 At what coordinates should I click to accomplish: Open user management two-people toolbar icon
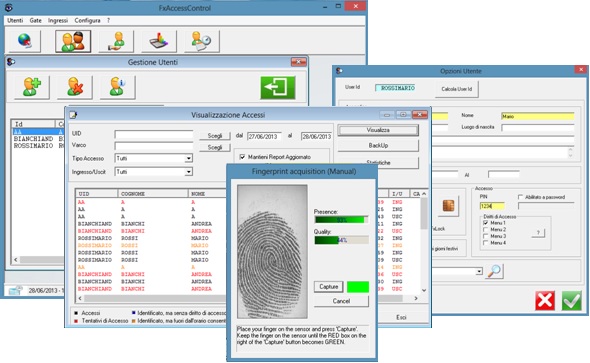tap(73, 41)
